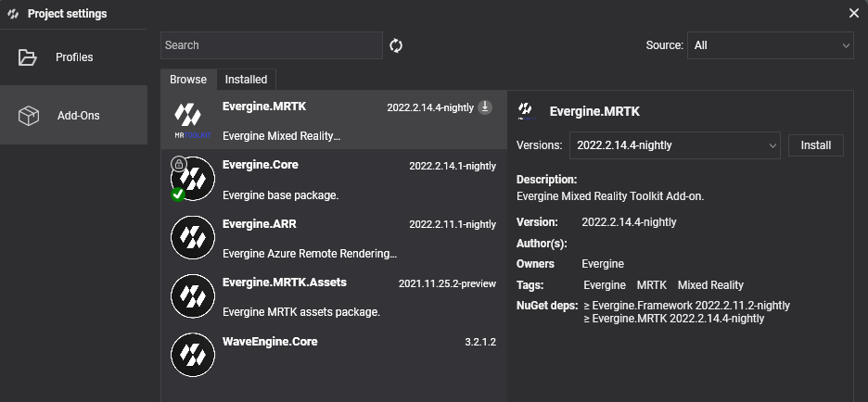
Task: Click the WaveEngine.Core package logo
Action: coord(193,355)
